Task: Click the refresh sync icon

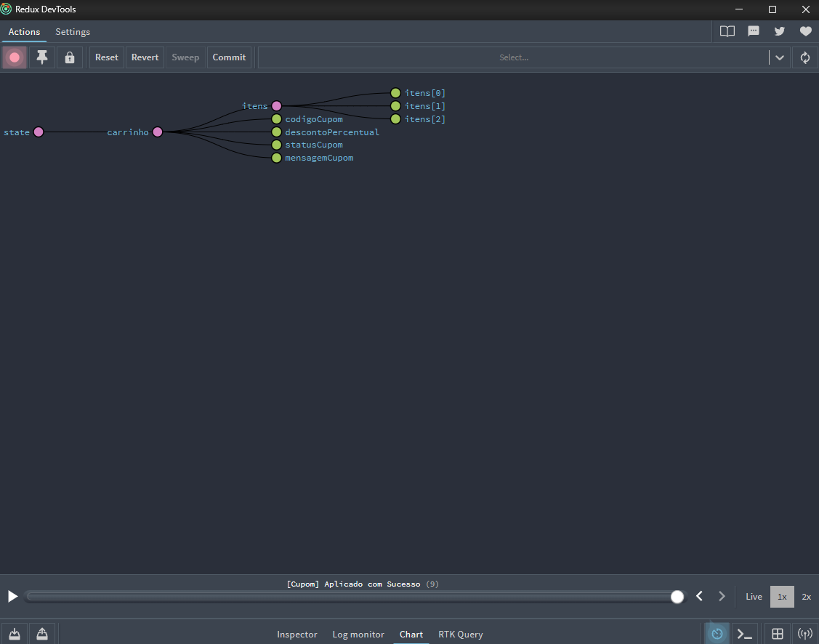Action: coord(805,57)
